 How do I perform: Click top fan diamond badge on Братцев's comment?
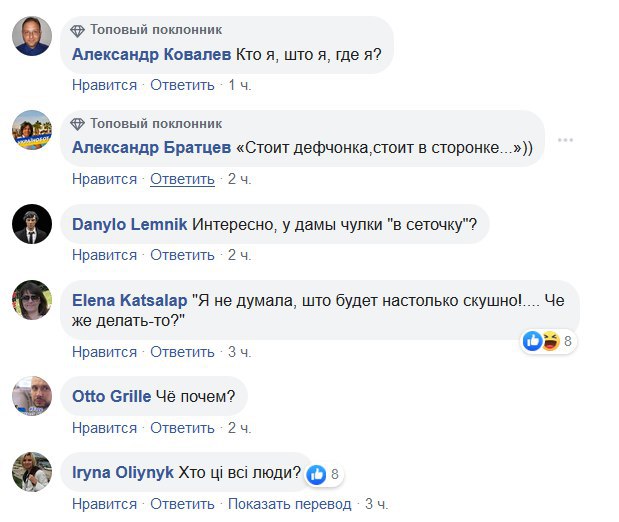[x=78, y=124]
